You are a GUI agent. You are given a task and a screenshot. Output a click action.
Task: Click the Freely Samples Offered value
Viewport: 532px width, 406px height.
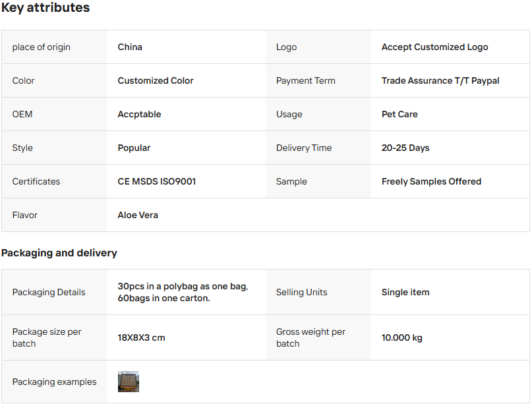[431, 181]
